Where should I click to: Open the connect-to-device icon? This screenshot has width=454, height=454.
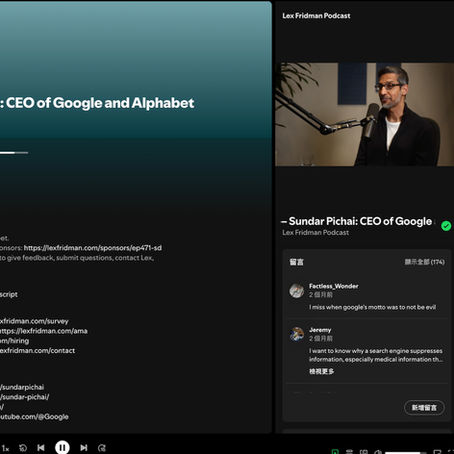[x=364, y=452]
